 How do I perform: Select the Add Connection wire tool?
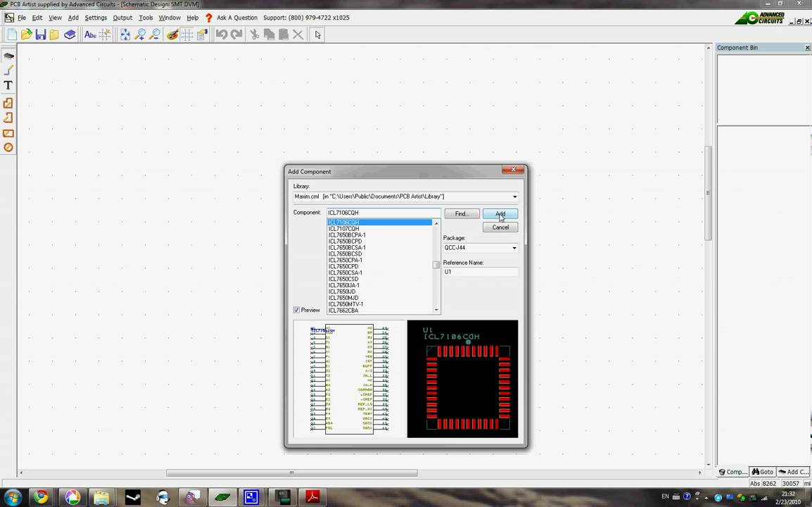pos(8,70)
